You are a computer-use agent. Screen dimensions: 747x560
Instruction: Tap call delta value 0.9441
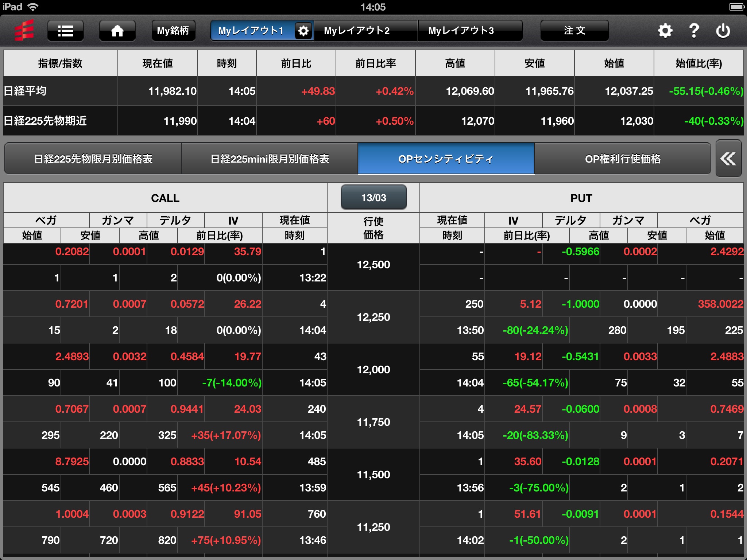click(x=187, y=409)
